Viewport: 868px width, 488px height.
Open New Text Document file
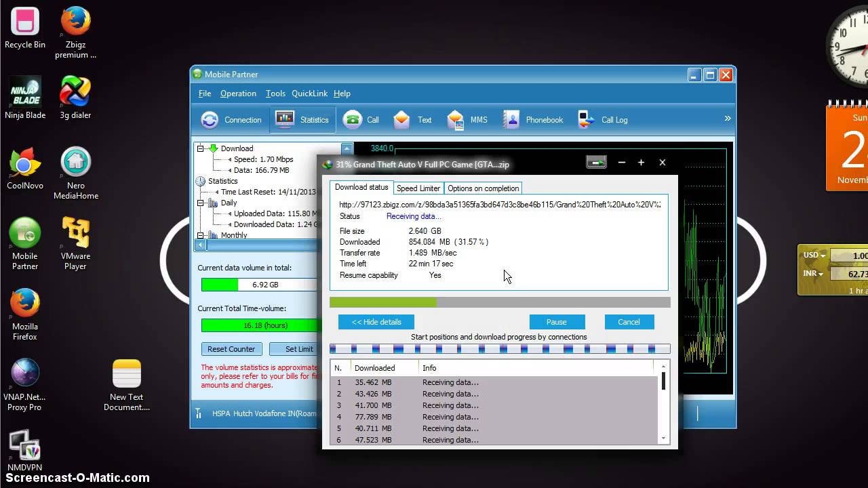point(127,385)
